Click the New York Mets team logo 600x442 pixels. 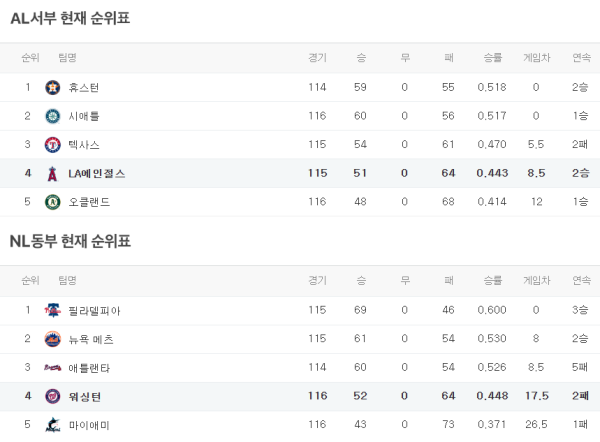click(52, 339)
